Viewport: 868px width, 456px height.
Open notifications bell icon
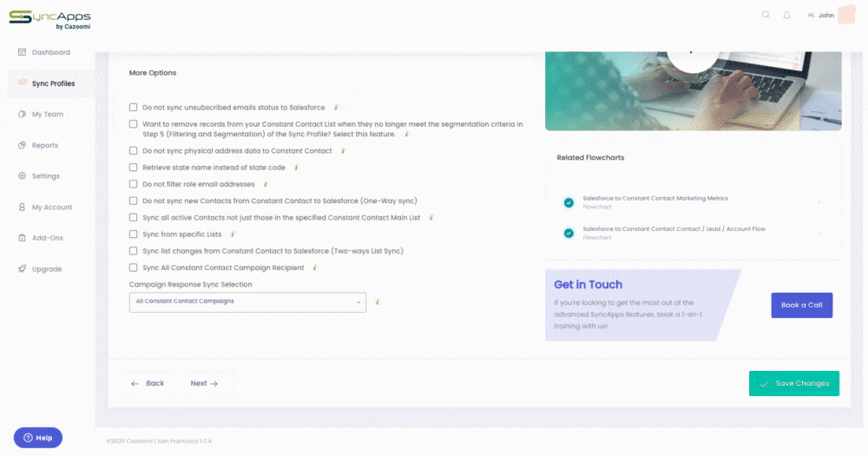coord(786,15)
